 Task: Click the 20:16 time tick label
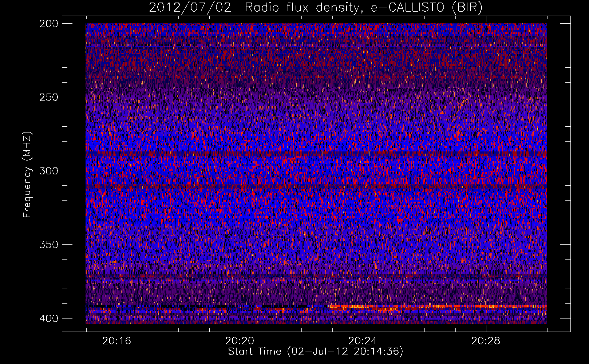116,341
